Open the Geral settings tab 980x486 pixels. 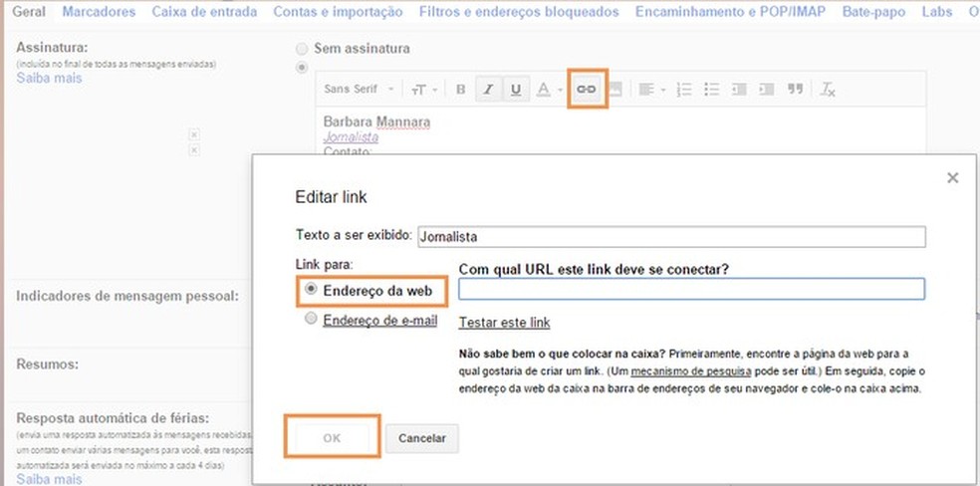[x=29, y=12]
